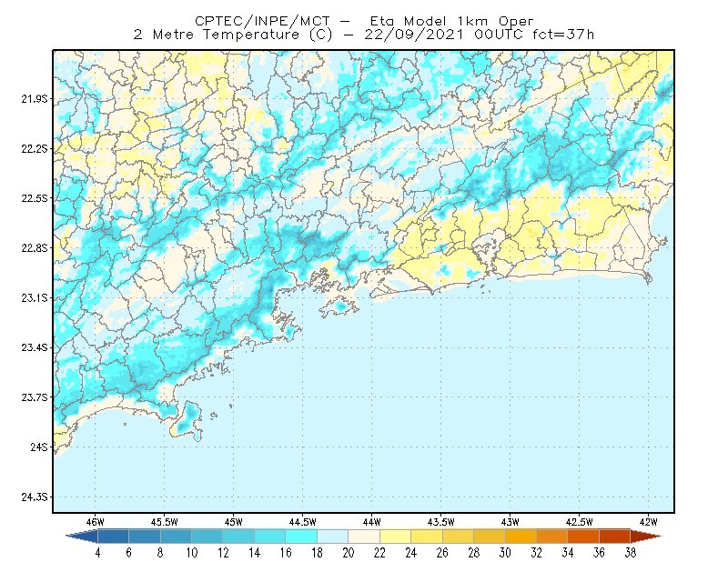Viewport: 728px width, 562px height.
Task: Select the 23.7S latitude label
Action: coord(35,397)
